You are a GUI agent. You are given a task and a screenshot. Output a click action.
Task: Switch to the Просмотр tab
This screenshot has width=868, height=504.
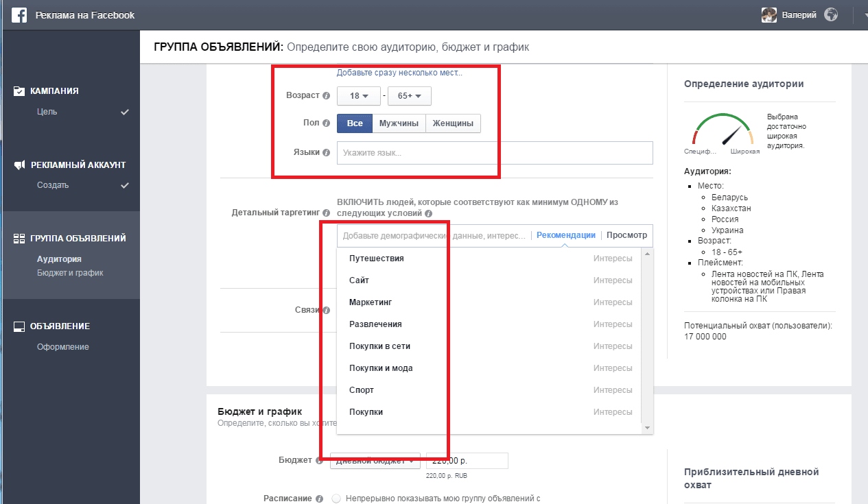click(626, 235)
